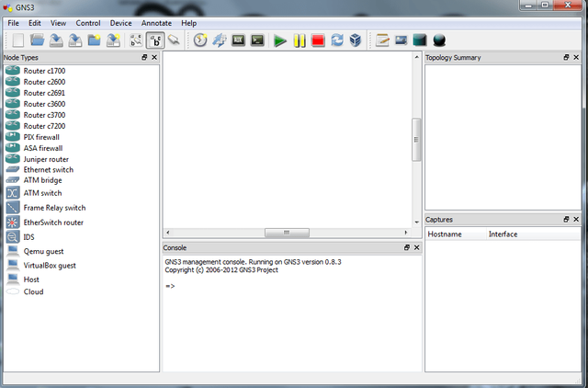The image size is (588, 388).
Task: Select Qemu guest node type
Action: pos(35,251)
